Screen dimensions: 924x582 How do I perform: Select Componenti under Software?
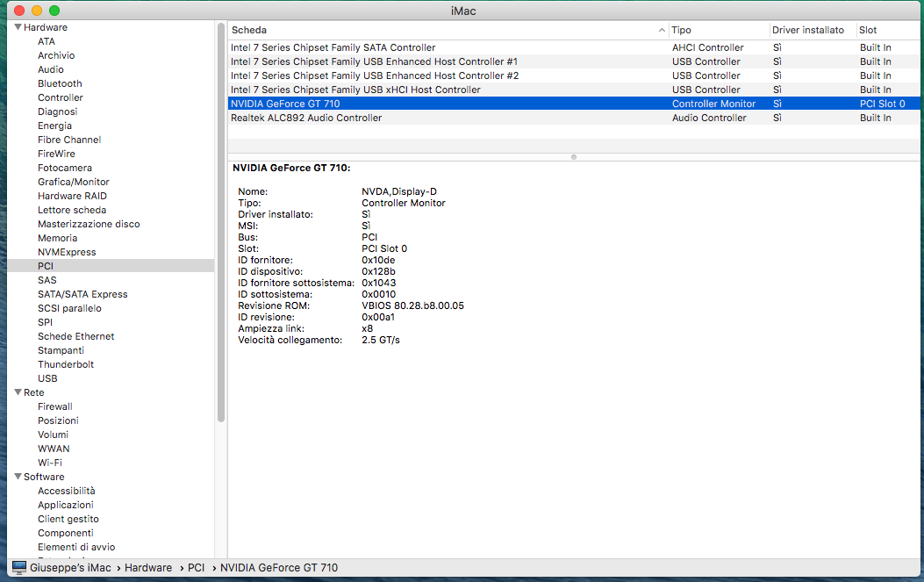click(x=66, y=533)
